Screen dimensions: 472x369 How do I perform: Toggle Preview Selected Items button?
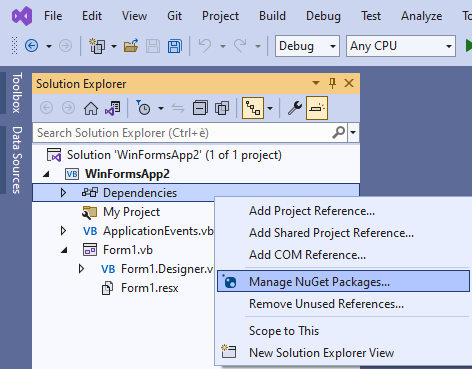pyautogui.click(x=317, y=108)
